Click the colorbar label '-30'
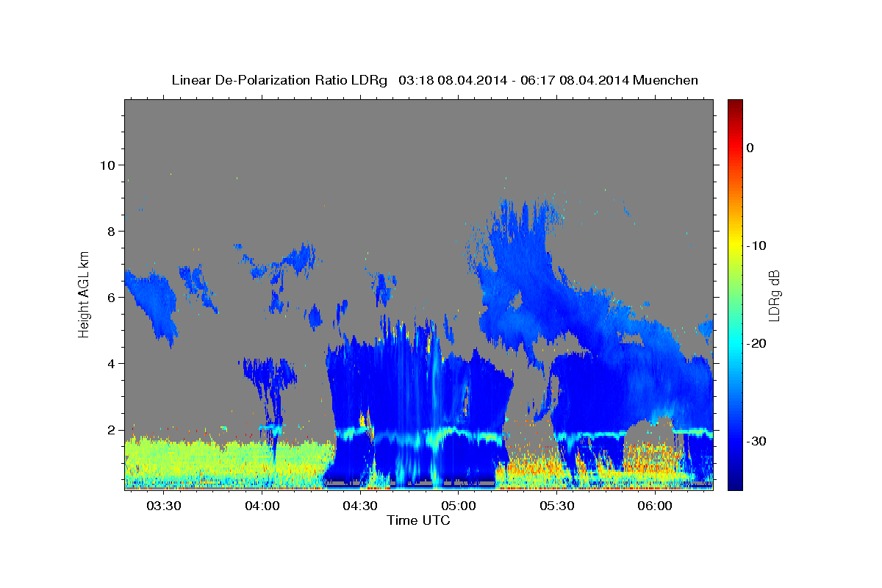 (x=757, y=441)
